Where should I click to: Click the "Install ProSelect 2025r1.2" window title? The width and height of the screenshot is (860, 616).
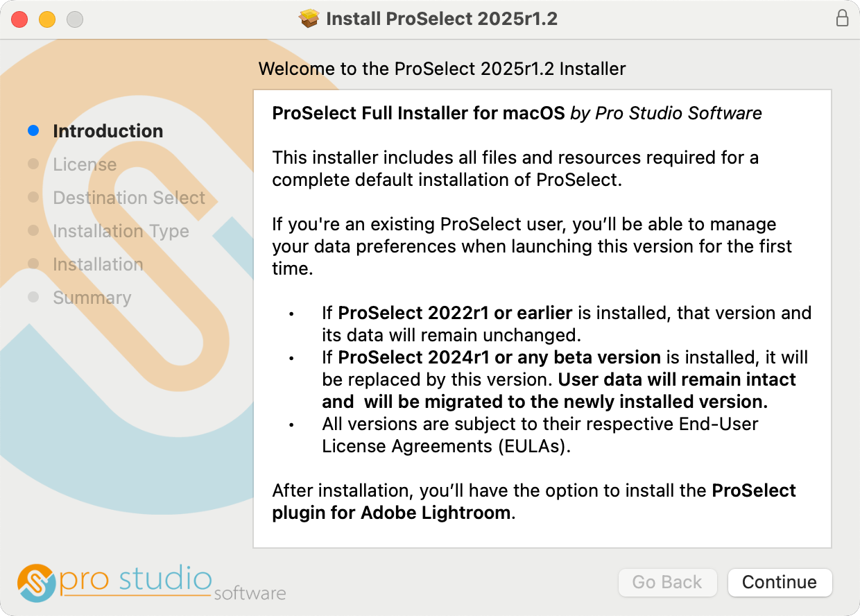tap(442, 19)
